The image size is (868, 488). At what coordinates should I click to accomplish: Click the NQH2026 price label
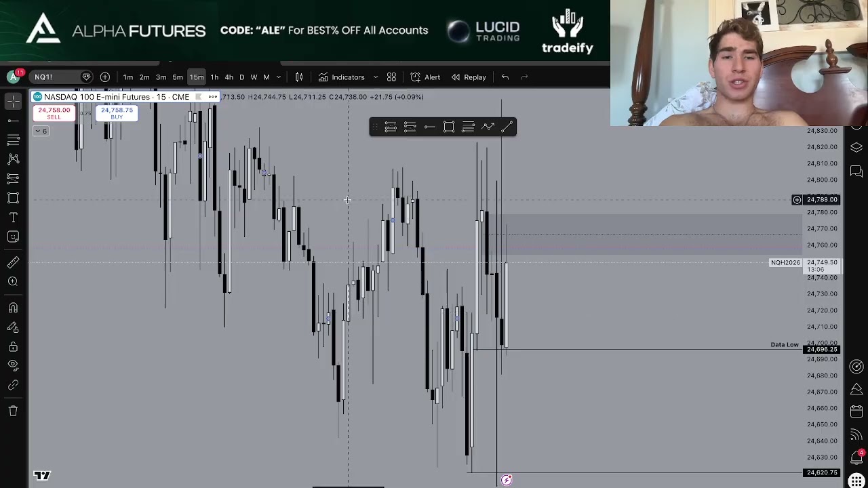[x=785, y=262]
